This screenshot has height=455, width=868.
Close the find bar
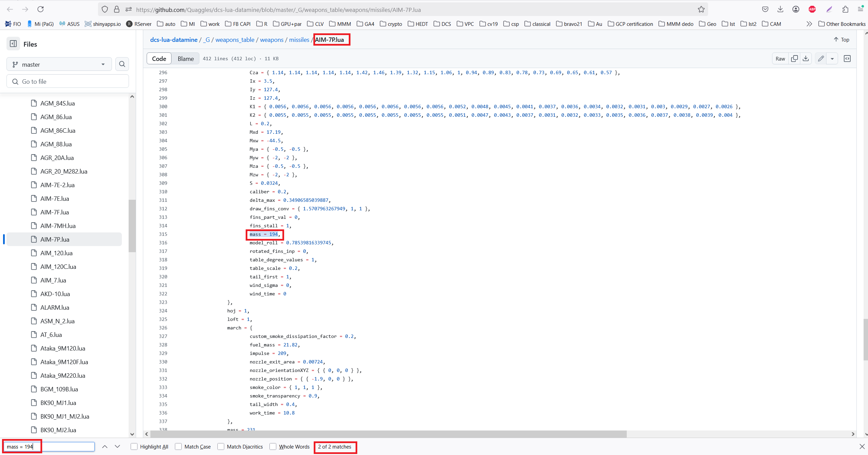click(862, 446)
